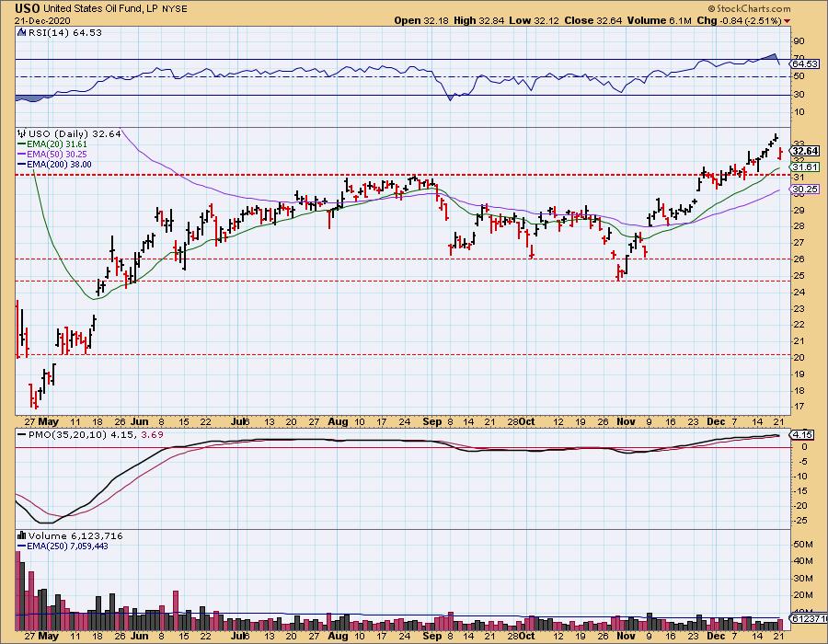This screenshot has width=828, height=644.
Task: Click the 'High 32.84' value
Action: (478, 20)
